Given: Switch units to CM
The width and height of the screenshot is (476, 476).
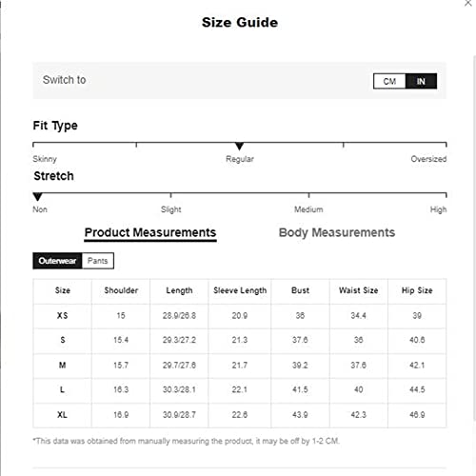Looking at the screenshot, I should [x=389, y=81].
